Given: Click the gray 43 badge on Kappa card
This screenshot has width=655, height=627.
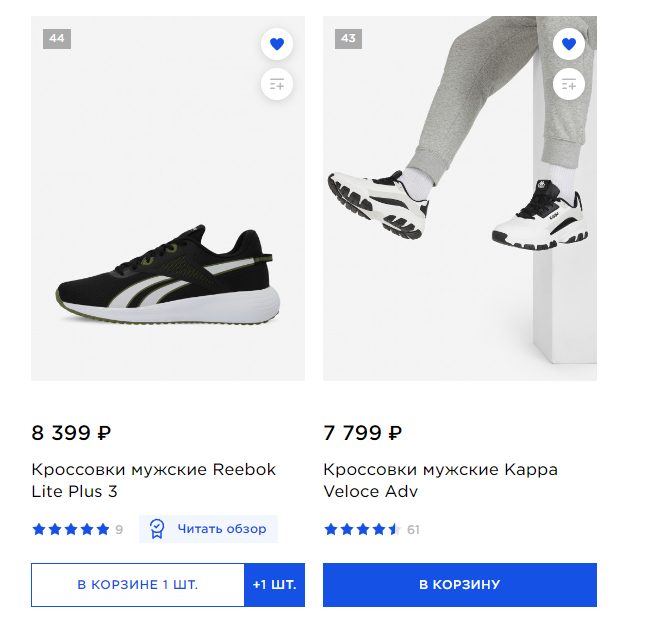Looking at the screenshot, I should (x=348, y=39).
